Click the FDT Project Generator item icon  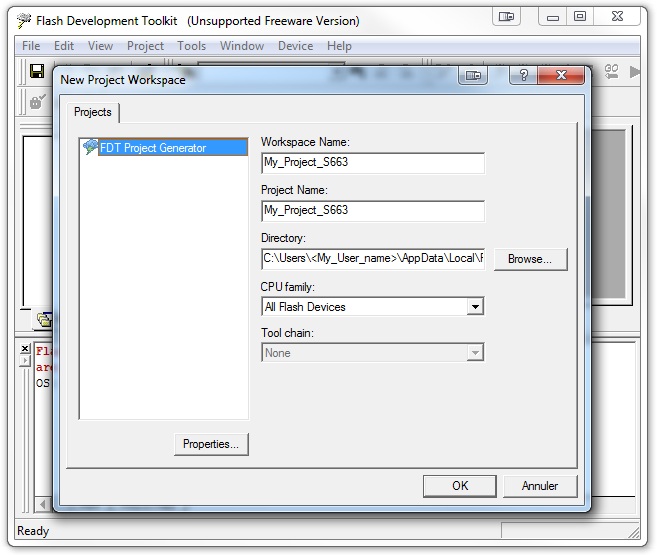(x=90, y=147)
